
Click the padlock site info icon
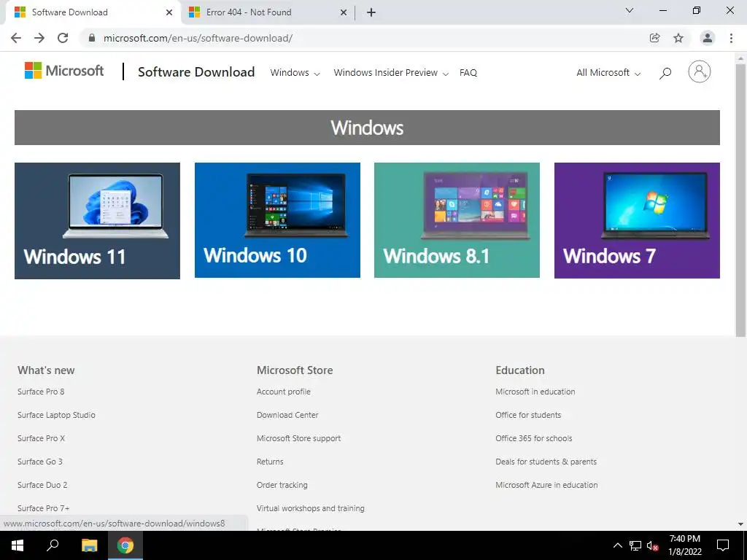[92, 38]
